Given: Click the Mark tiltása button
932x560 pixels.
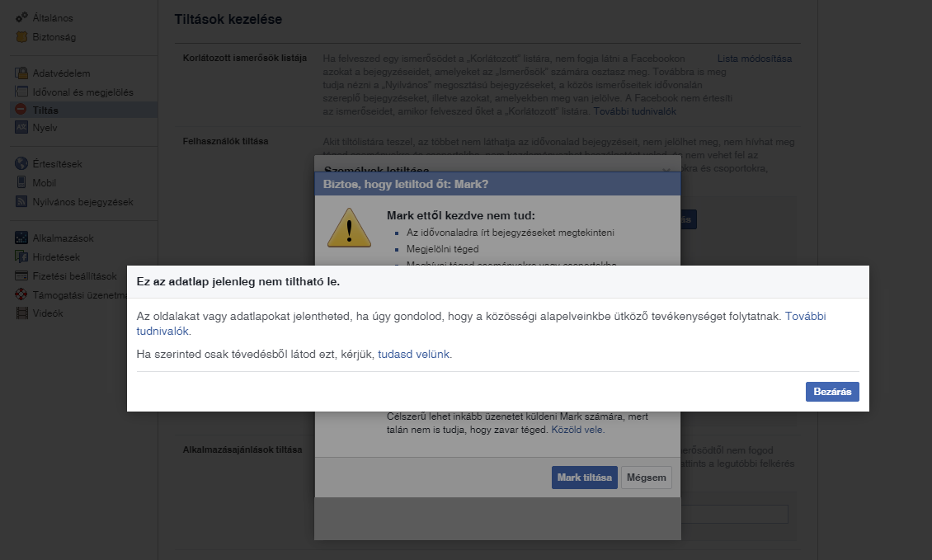Looking at the screenshot, I should pyautogui.click(x=584, y=478).
